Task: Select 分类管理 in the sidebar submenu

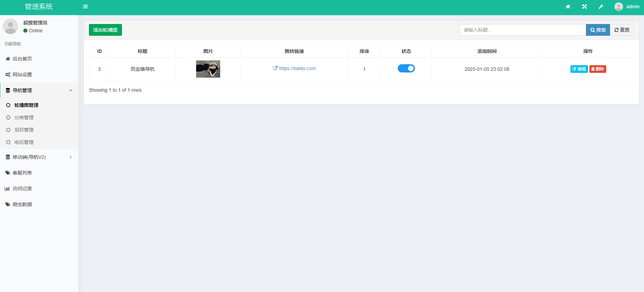Action: coord(24,117)
